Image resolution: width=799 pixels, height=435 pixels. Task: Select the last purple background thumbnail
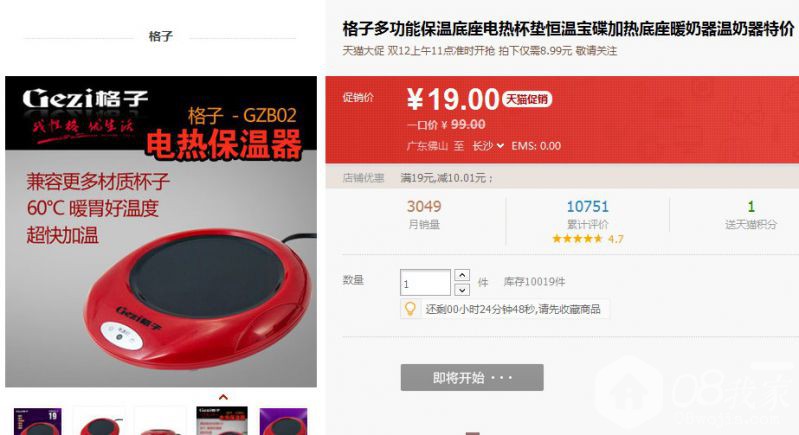tap(283, 421)
